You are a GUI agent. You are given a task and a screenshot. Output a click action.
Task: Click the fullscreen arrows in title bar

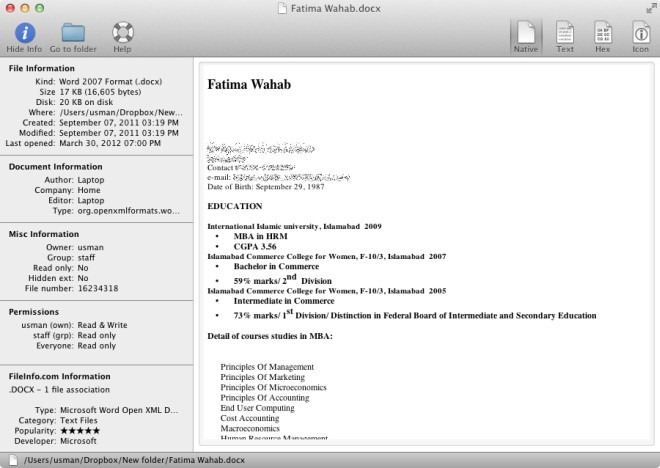(x=651, y=8)
